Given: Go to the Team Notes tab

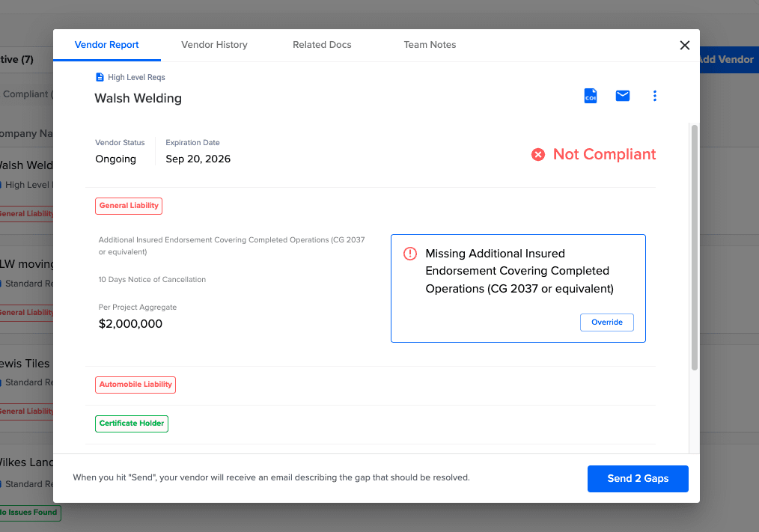Looking at the screenshot, I should point(430,45).
